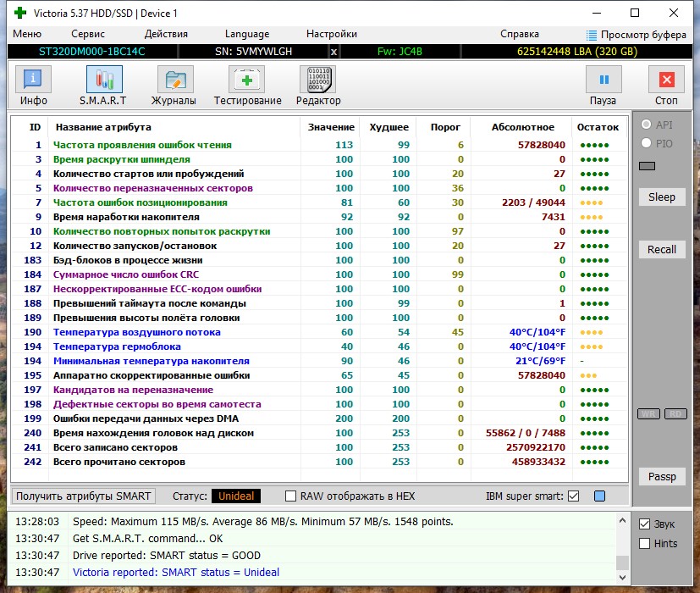700x593 pixels.
Task: Click the Recall button
Action: coord(662,249)
